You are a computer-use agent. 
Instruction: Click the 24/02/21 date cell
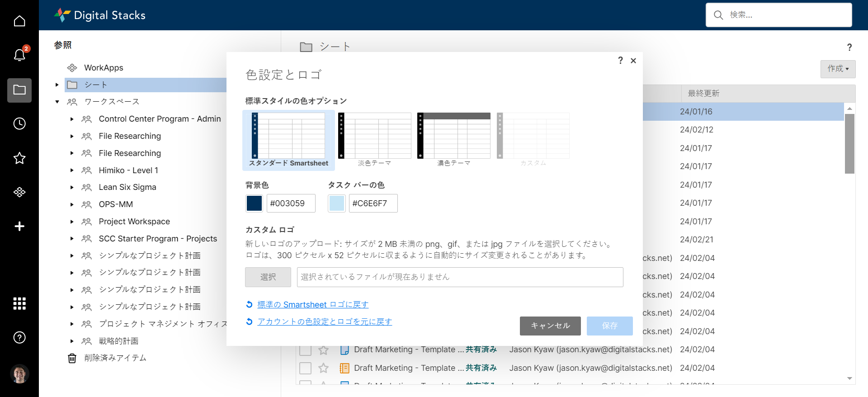696,240
